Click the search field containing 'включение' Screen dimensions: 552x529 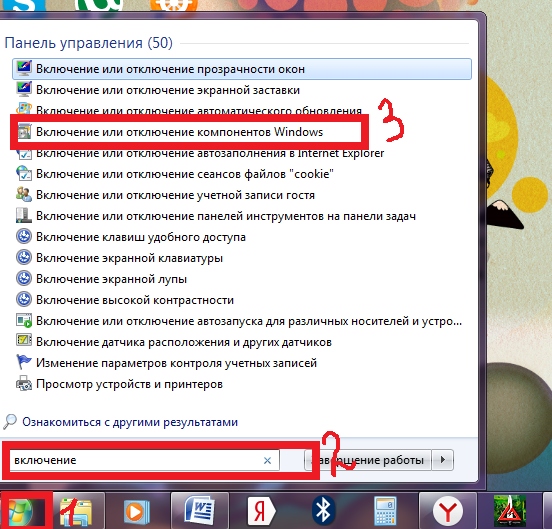(x=144, y=460)
